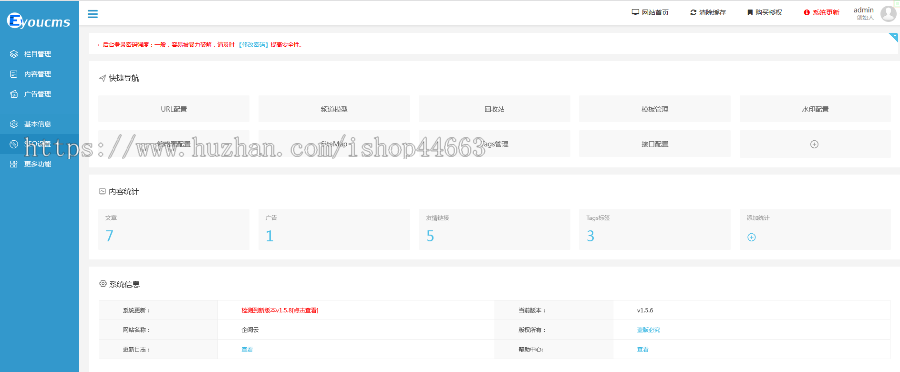Viewport: 900px width, 372px height.
Task: Click the 系统信息 header icon
Action: tap(103, 284)
